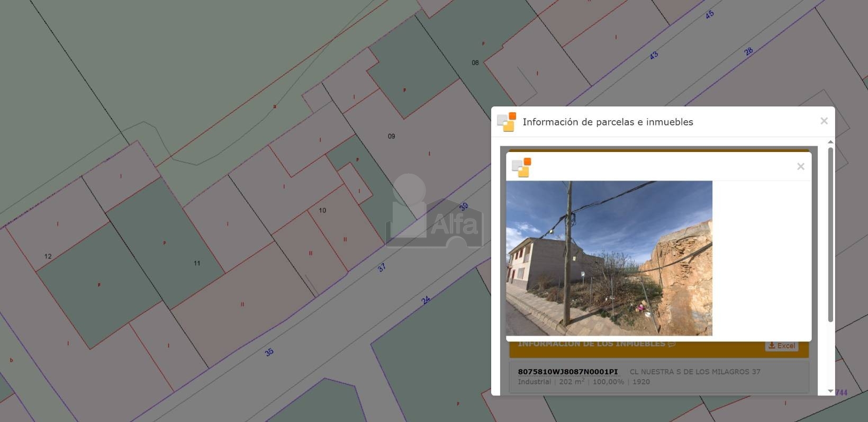
Task: Click the Catastro logo beside the dialog title
Action: click(x=507, y=122)
